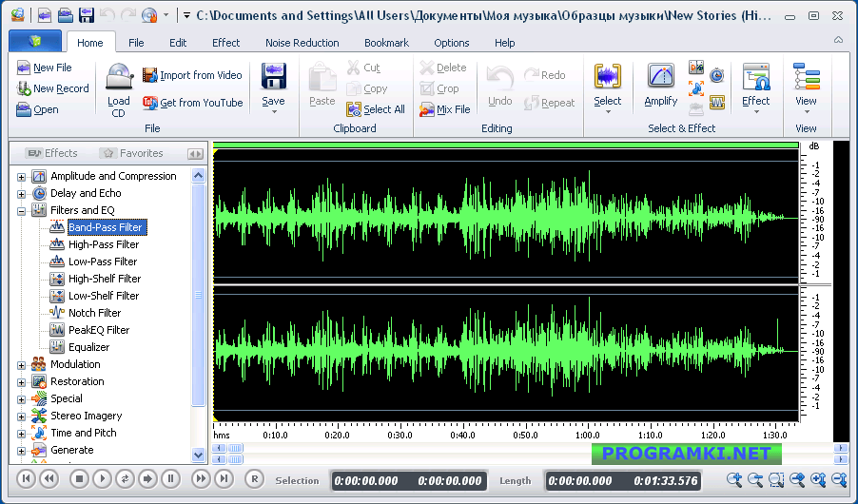Switch to the Options ribbon tab
Screen dimensions: 858x504
(452, 43)
